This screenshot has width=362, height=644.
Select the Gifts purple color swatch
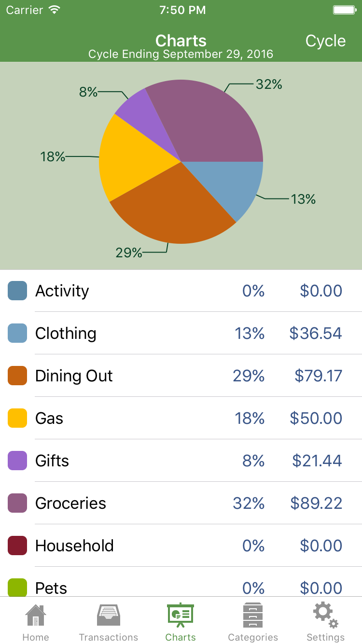[x=17, y=461]
